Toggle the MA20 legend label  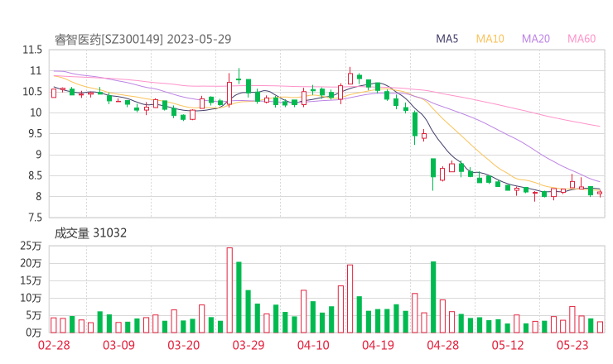point(536,39)
